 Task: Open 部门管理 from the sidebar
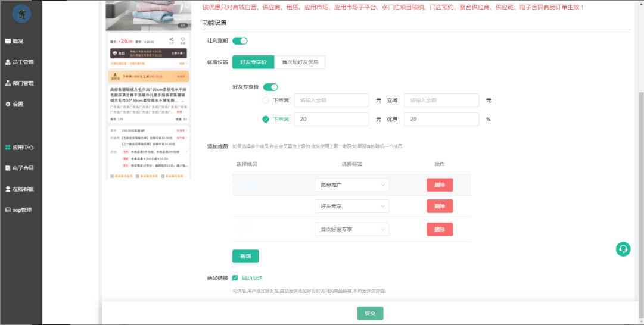[20, 83]
